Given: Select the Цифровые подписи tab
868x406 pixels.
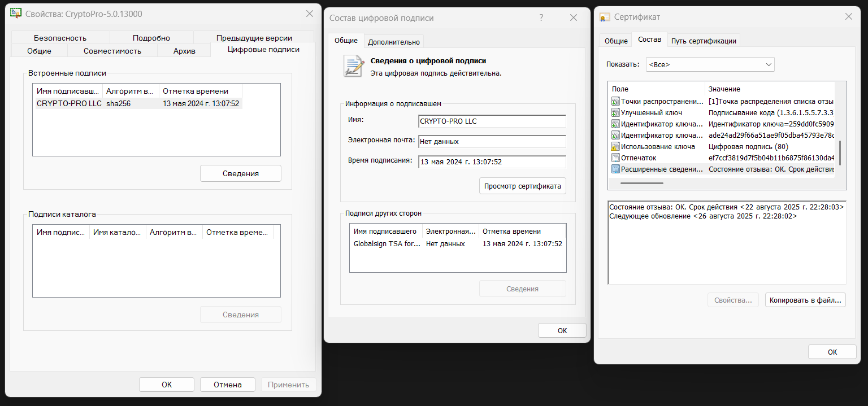Looking at the screenshot, I should [263, 50].
